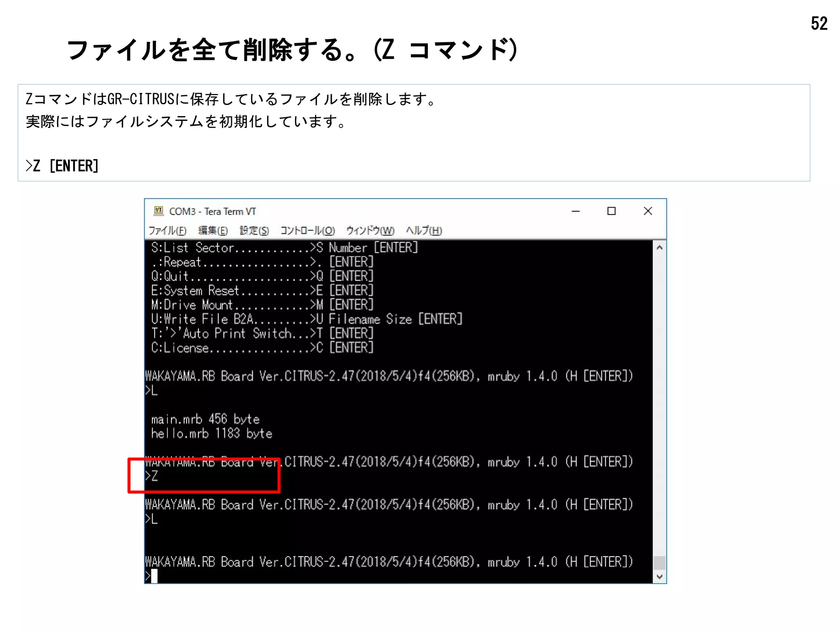Click the 'C:License' help line
This screenshot has height=630, width=840.
point(262,347)
